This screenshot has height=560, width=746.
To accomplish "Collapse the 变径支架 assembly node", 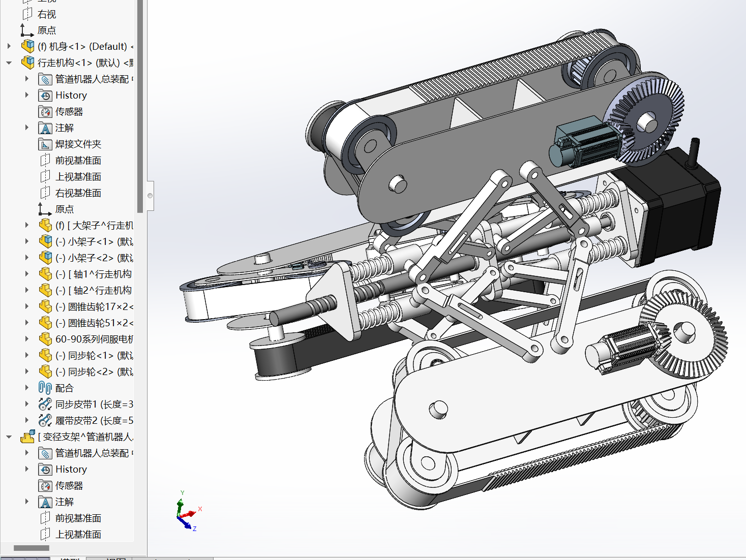I will coord(9,437).
